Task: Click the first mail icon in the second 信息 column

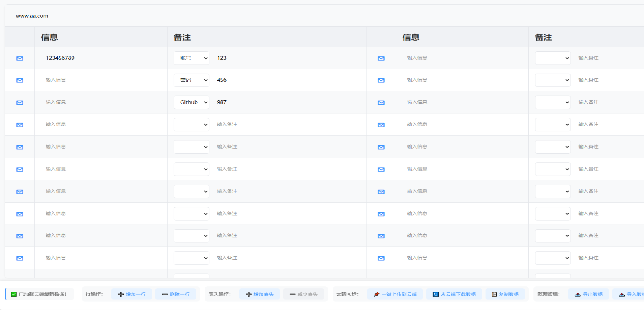Action: (381, 58)
